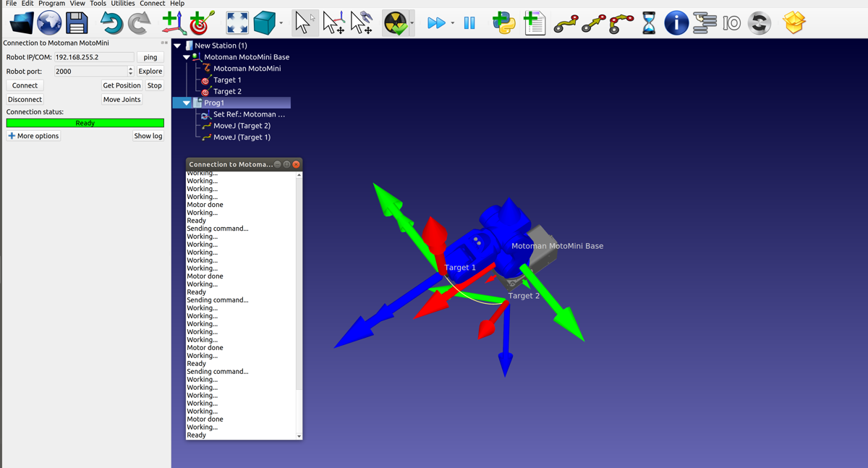Add a Set Speed instruction
Viewport: 868px width, 468px height.
click(705, 23)
